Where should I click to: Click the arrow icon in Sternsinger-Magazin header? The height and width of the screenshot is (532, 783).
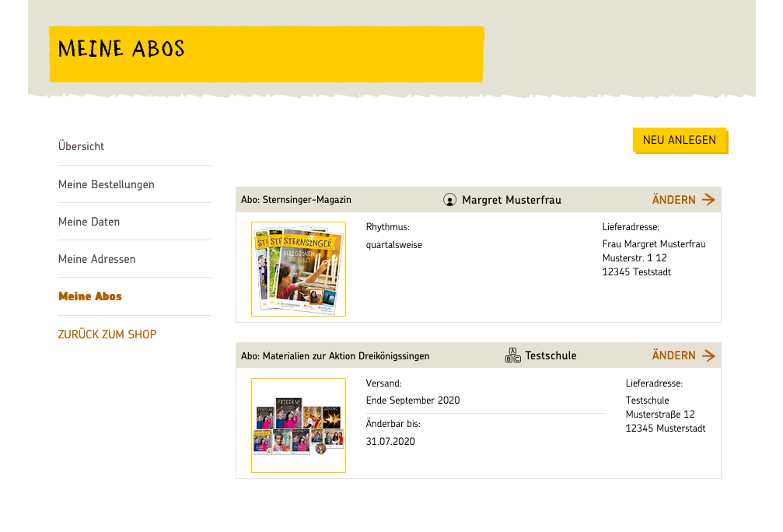(708, 200)
